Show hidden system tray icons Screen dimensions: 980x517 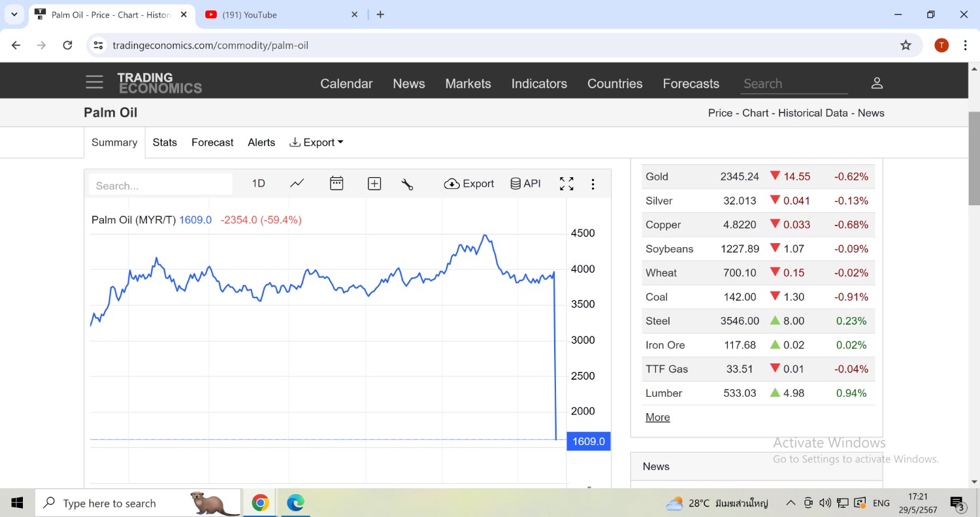point(791,503)
